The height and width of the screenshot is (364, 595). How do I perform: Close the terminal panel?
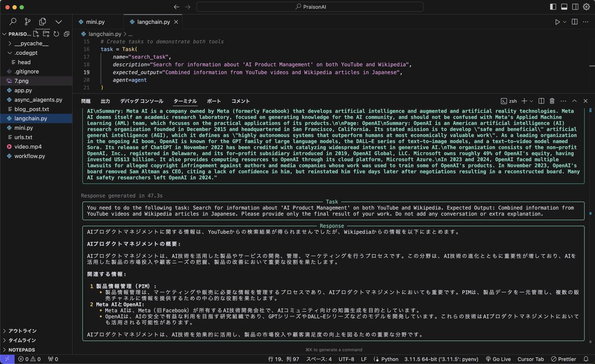pos(585,101)
